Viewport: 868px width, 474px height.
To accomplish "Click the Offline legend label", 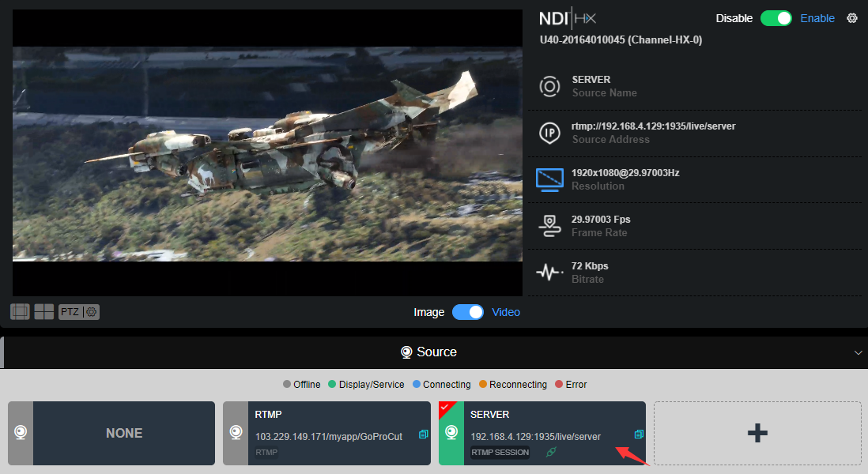I will (307, 385).
